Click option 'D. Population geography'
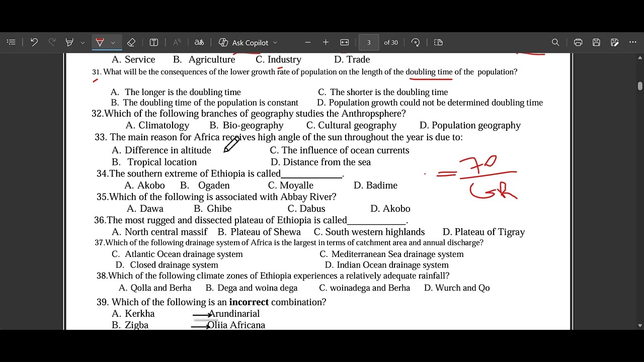This screenshot has height=362, width=644. (470, 126)
